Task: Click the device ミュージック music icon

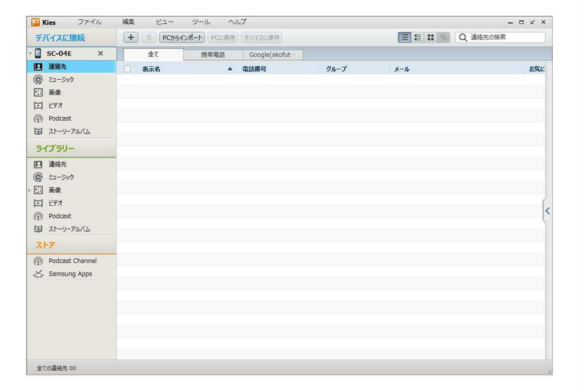Action: (x=38, y=79)
